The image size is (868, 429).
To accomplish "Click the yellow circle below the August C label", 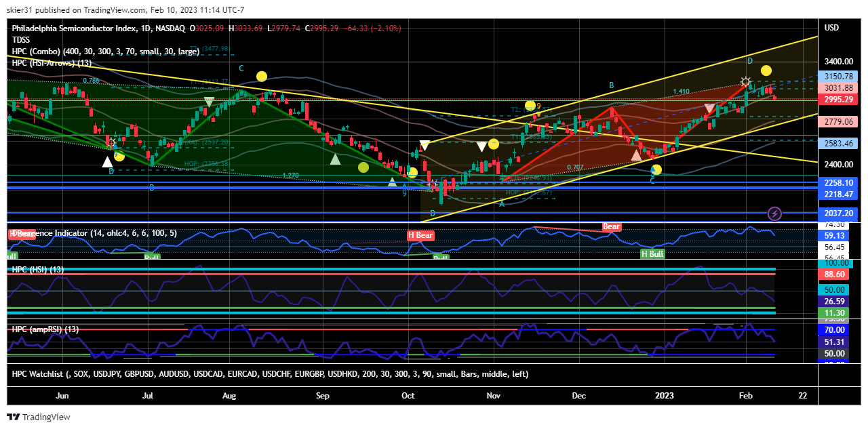I will click(x=262, y=77).
